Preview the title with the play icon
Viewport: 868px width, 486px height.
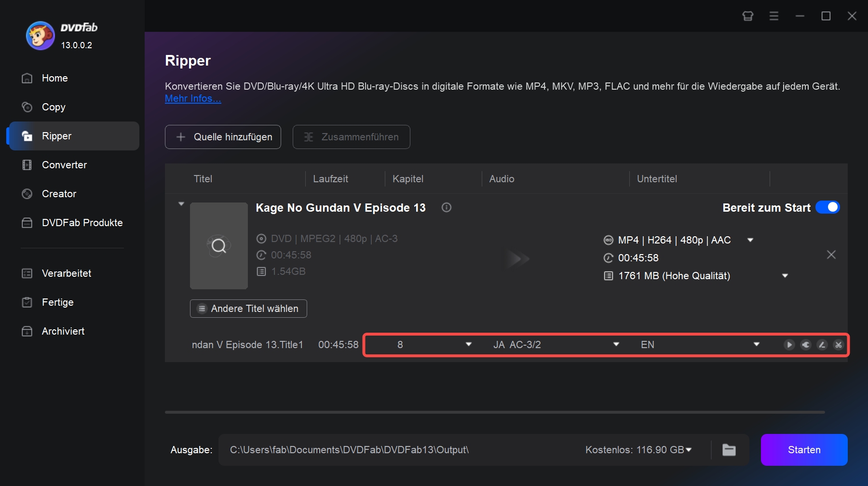click(x=789, y=345)
